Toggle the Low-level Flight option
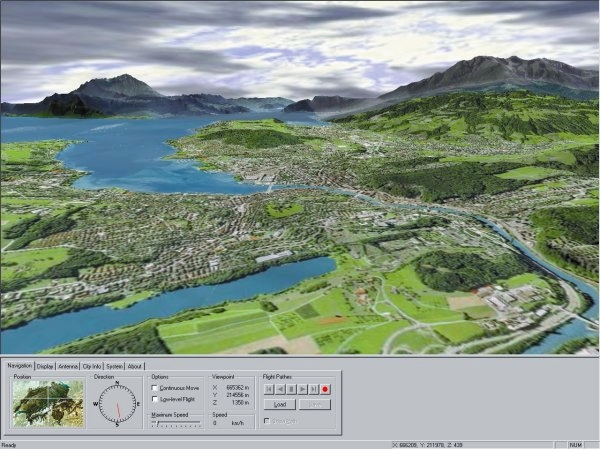Viewport: 600px width, 449px height. [x=154, y=399]
